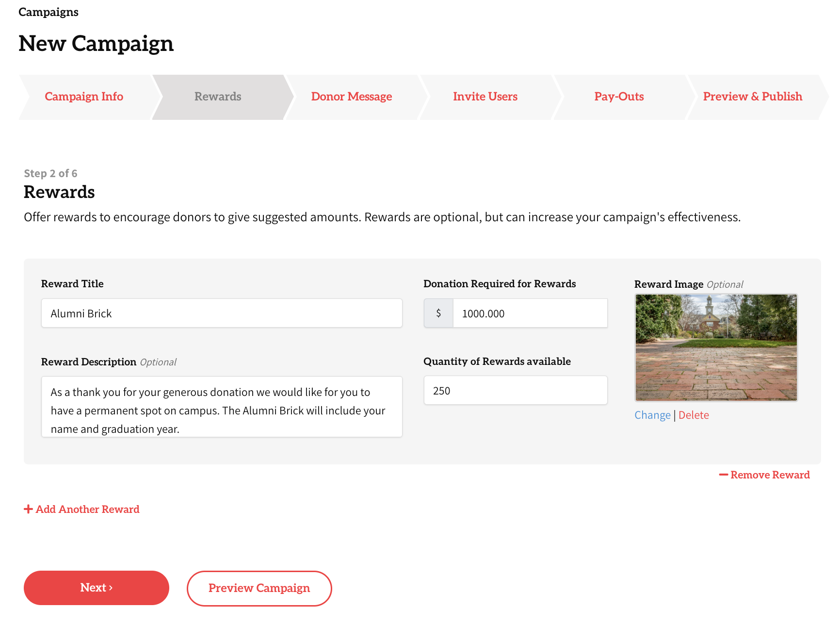The width and height of the screenshot is (840, 625).
Task: Open the Campaigns breadcrumb link
Action: (48, 12)
